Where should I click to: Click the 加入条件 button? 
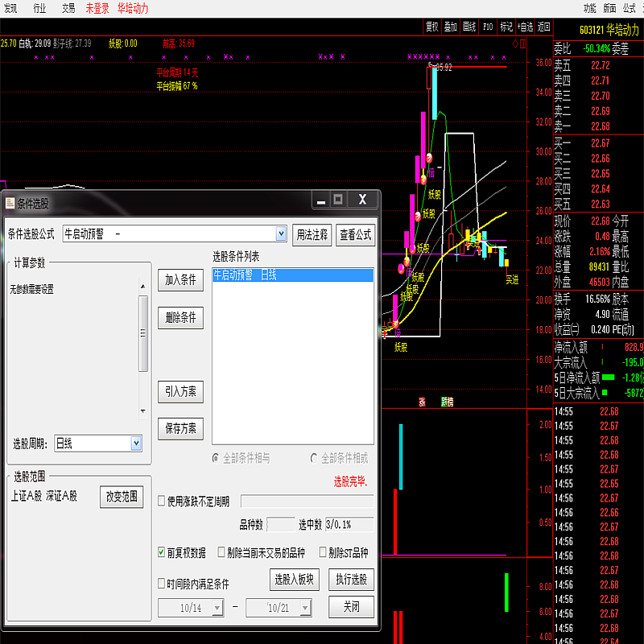coord(180,280)
